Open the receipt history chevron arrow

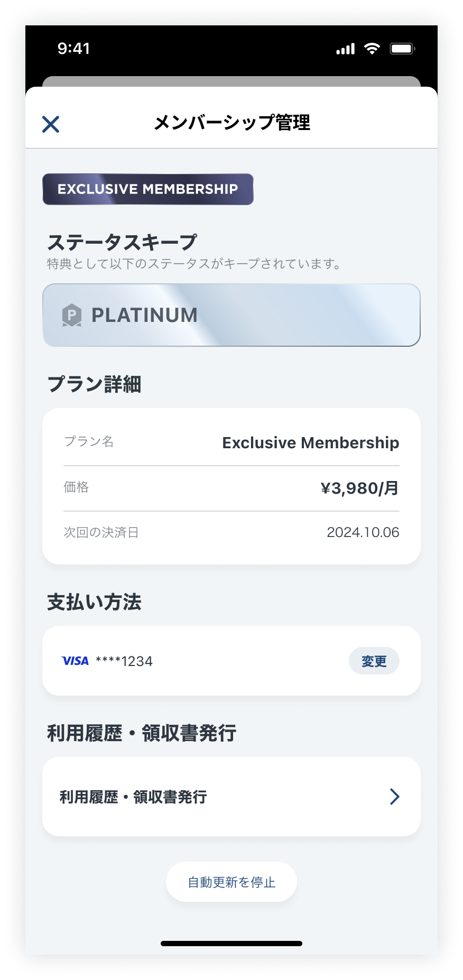coord(394,796)
